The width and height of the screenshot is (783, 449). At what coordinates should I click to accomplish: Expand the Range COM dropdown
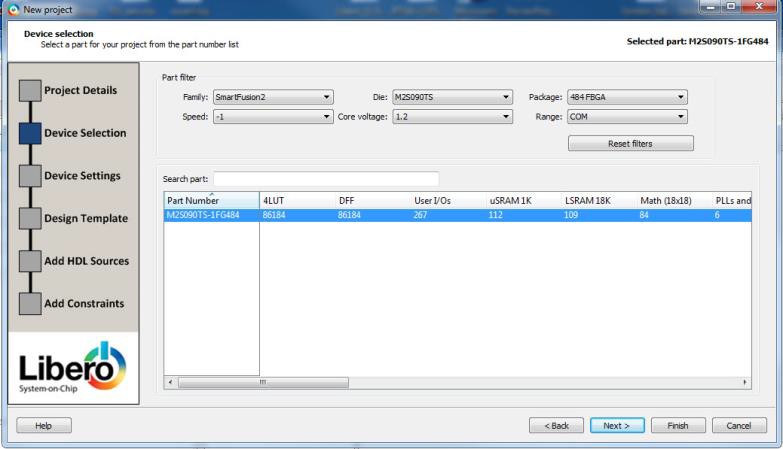point(627,117)
